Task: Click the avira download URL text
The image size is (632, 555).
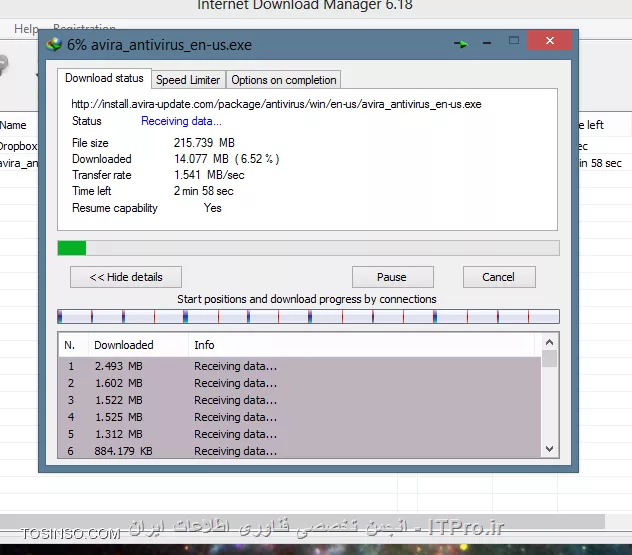Action: coord(276,104)
